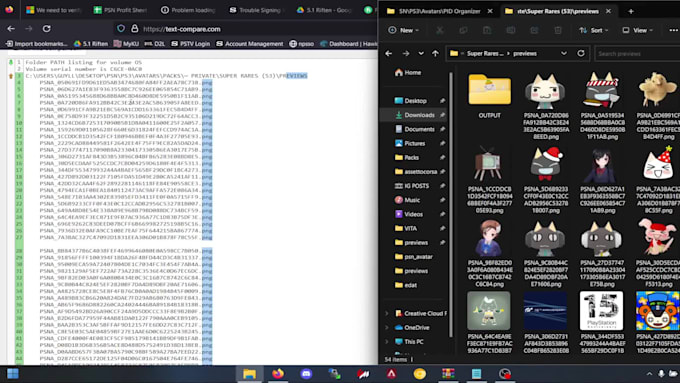This screenshot has height=383, width=680.
Task: Unpin Documents from Quick access
Action: click(442, 129)
